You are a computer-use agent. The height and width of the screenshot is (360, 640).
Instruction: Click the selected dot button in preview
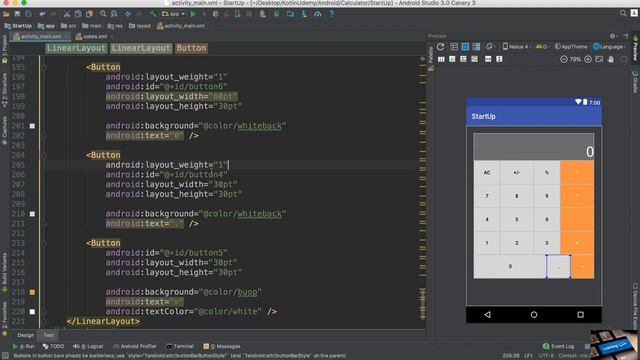tap(558, 267)
